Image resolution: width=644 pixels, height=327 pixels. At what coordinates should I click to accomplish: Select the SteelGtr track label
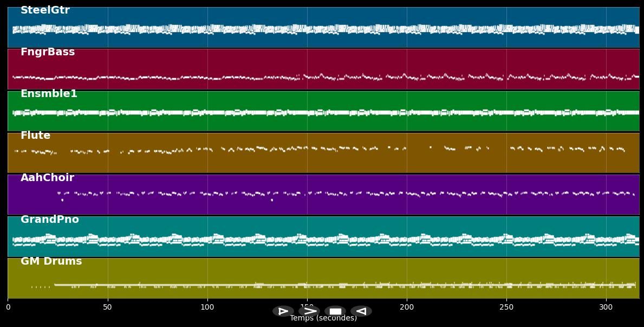click(45, 10)
